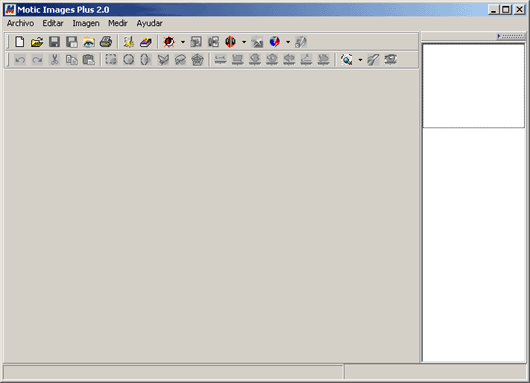The width and height of the screenshot is (530, 383).
Task: Click the browse folder eye icon
Action: (89, 42)
